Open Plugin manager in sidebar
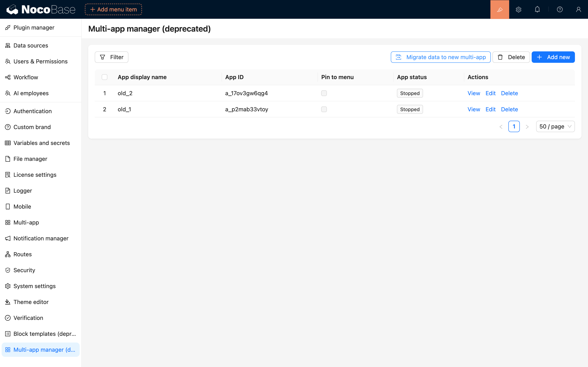The height and width of the screenshot is (367, 588). (x=34, y=28)
